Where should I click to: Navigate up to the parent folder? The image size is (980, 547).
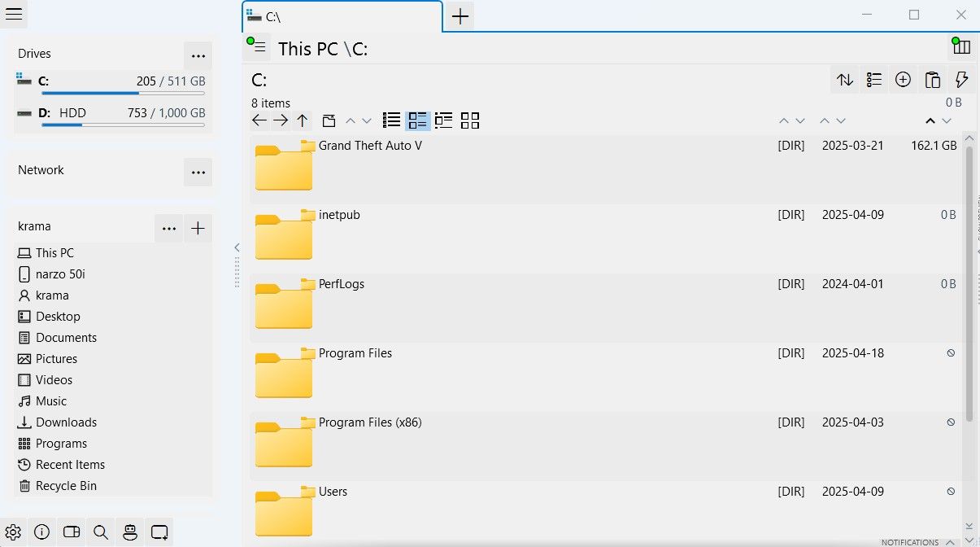[x=303, y=121]
